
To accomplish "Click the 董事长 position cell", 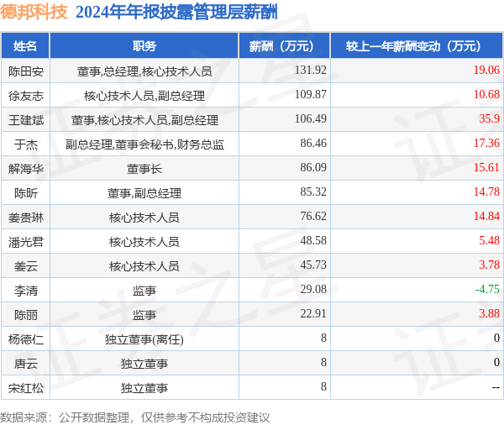I will [x=144, y=169].
